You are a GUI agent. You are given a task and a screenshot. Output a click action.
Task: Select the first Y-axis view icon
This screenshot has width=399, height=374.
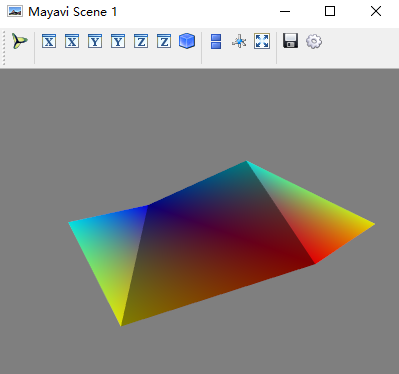pyautogui.click(x=95, y=41)
